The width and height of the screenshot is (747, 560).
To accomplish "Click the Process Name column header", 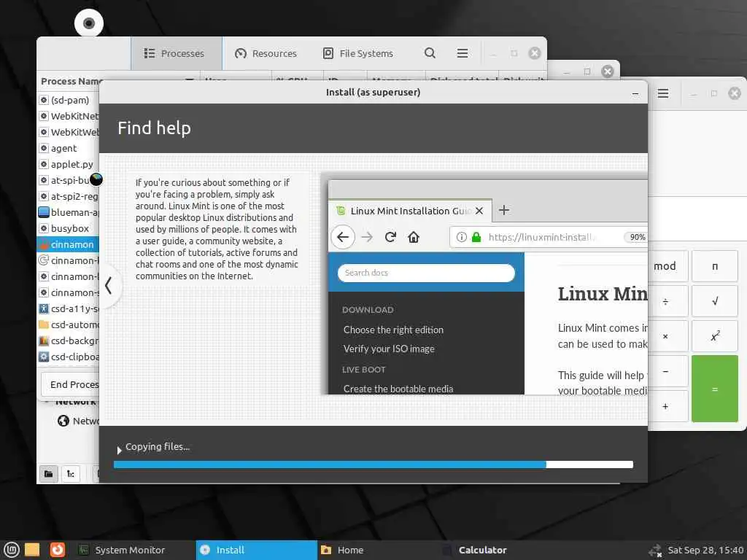I will tap(71, 81).
